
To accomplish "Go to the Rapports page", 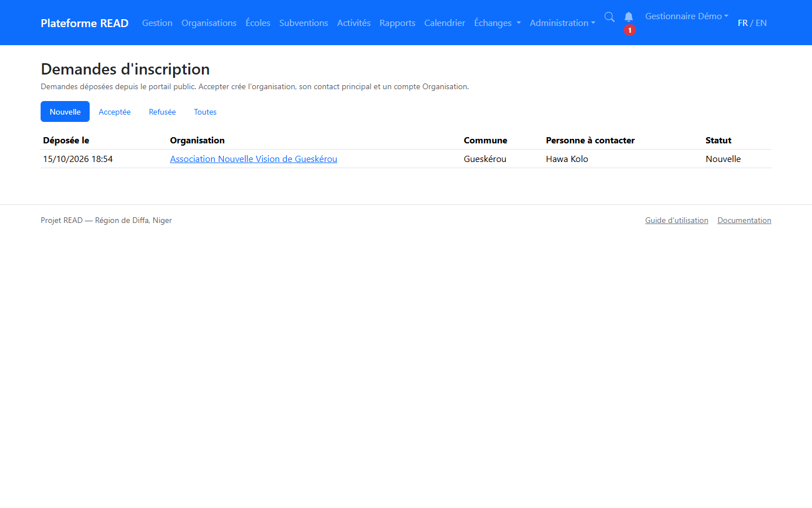I will click(398, 23).
